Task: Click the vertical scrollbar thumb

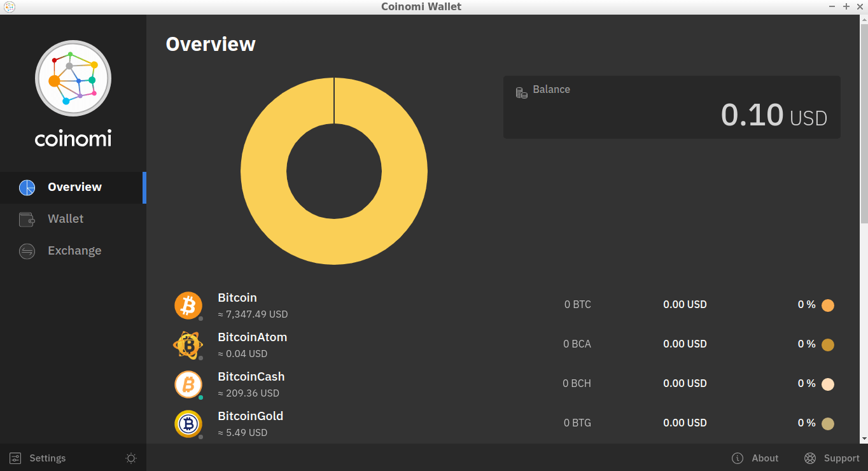Action: click(864, 123)
